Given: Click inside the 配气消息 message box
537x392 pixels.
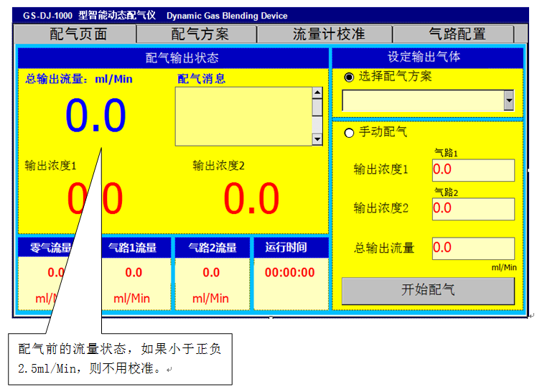Looking at the screenshot, I should point(243,116).
